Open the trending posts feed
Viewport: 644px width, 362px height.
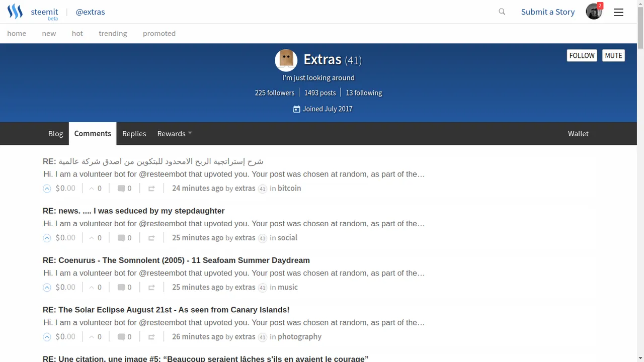coord(113,33)
